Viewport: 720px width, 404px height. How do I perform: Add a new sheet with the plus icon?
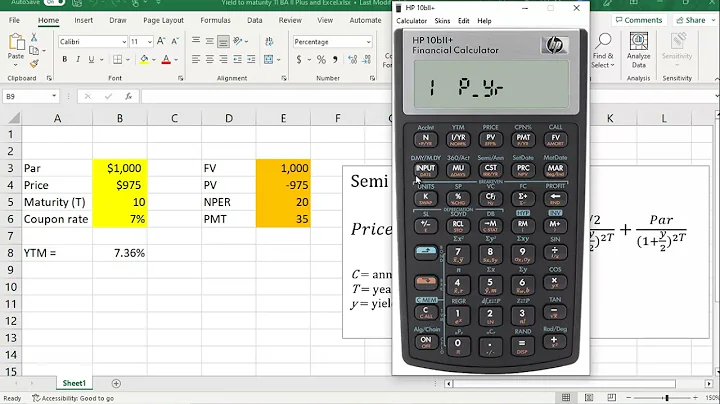click(x=116, y=383)
